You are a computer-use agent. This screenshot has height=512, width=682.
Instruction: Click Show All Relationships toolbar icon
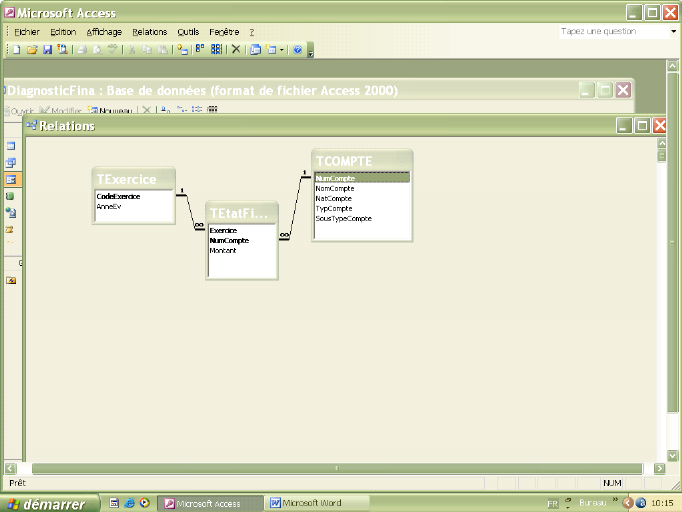click(215, 49)
